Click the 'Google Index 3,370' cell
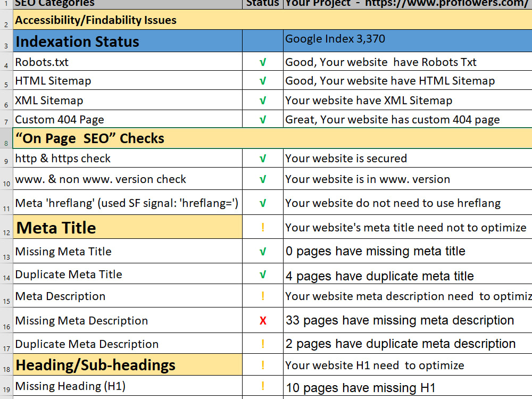The image size is (532, 399). click(x=408, y=41)
